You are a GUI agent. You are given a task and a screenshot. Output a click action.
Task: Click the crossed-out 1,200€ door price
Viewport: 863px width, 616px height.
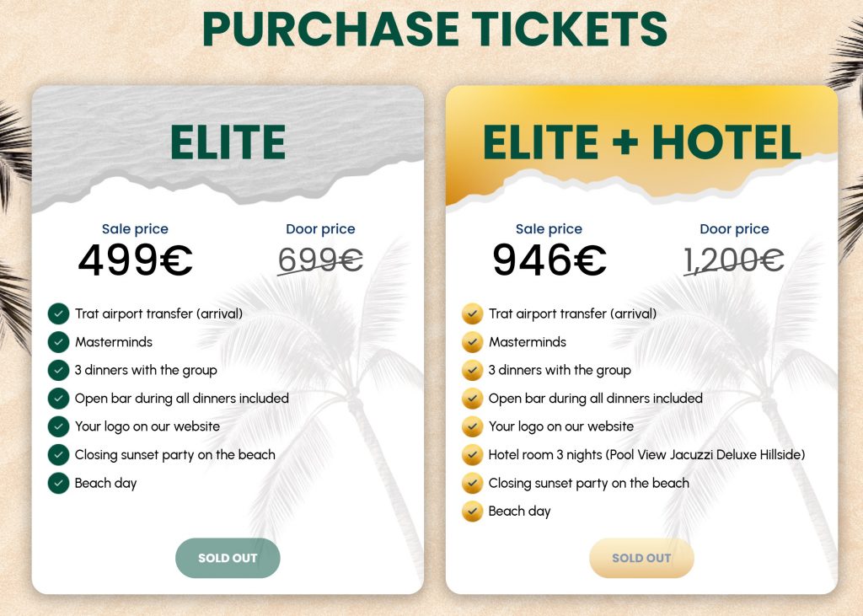[734, 260]
